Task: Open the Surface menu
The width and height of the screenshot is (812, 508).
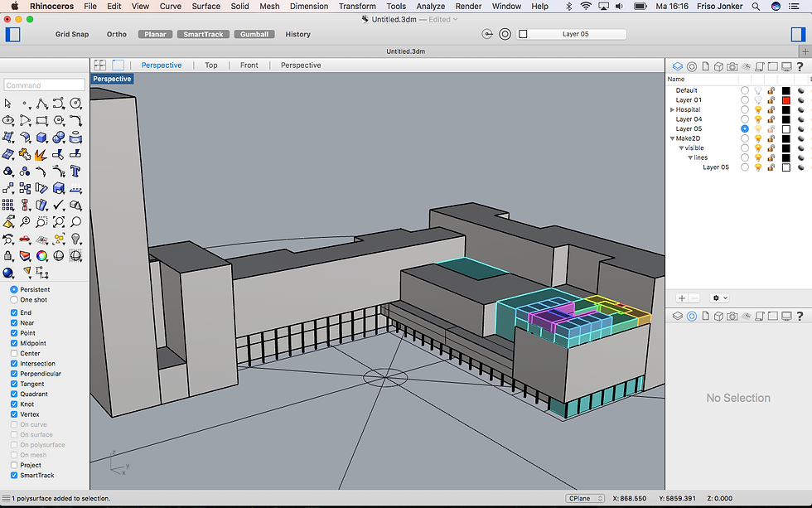Action: 206,6
